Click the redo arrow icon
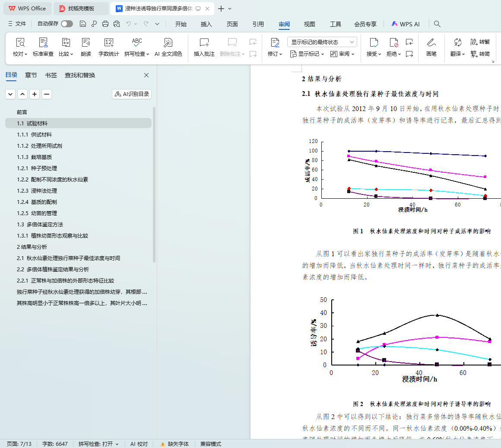Screen dimensions: 501x448 146,24
